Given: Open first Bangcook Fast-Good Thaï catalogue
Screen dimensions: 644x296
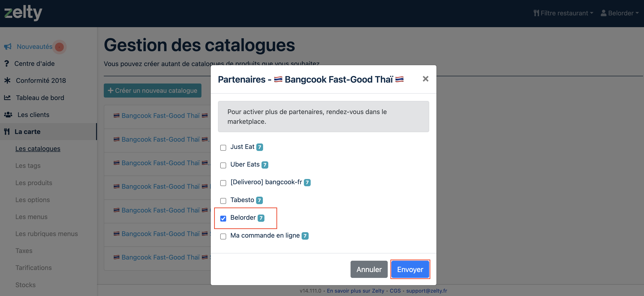Looking at the screenshot, I should 161,116.
